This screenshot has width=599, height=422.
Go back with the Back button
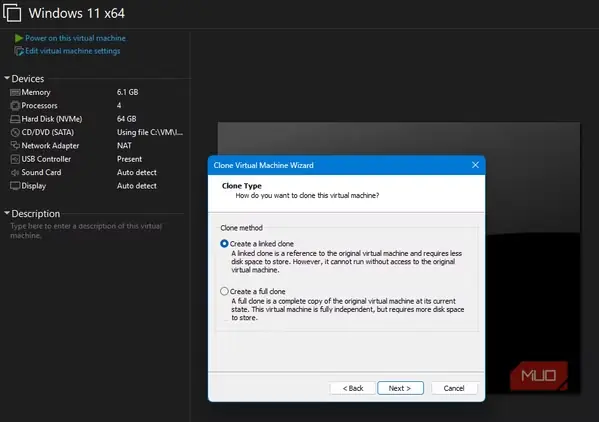click(353, 388)
